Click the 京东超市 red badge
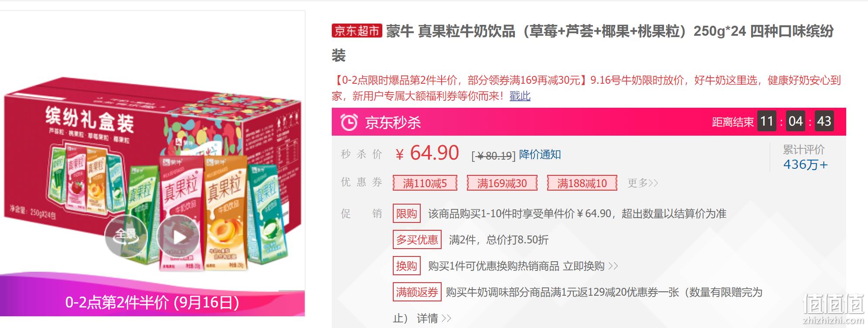868x328 pixels. coord(357,31)
